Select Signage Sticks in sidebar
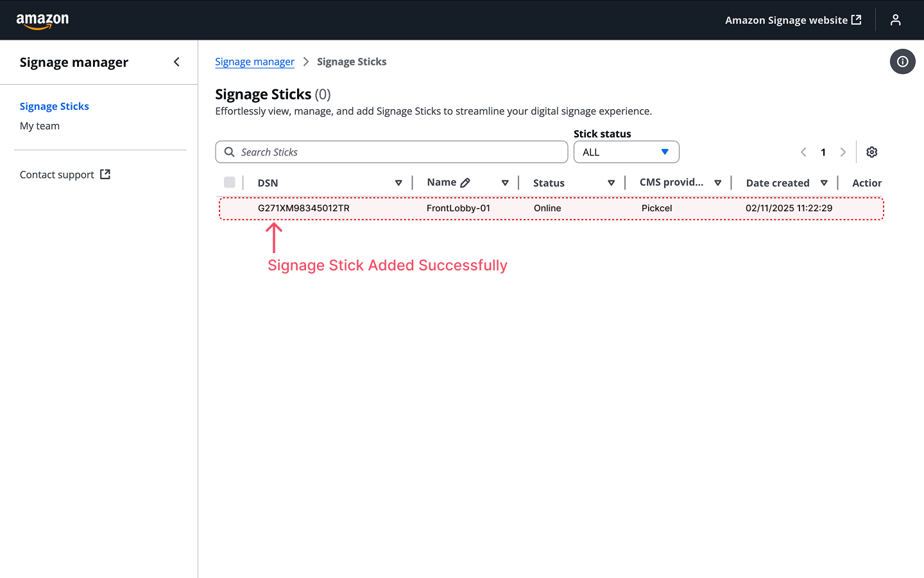924x578 pixels. 55,107
